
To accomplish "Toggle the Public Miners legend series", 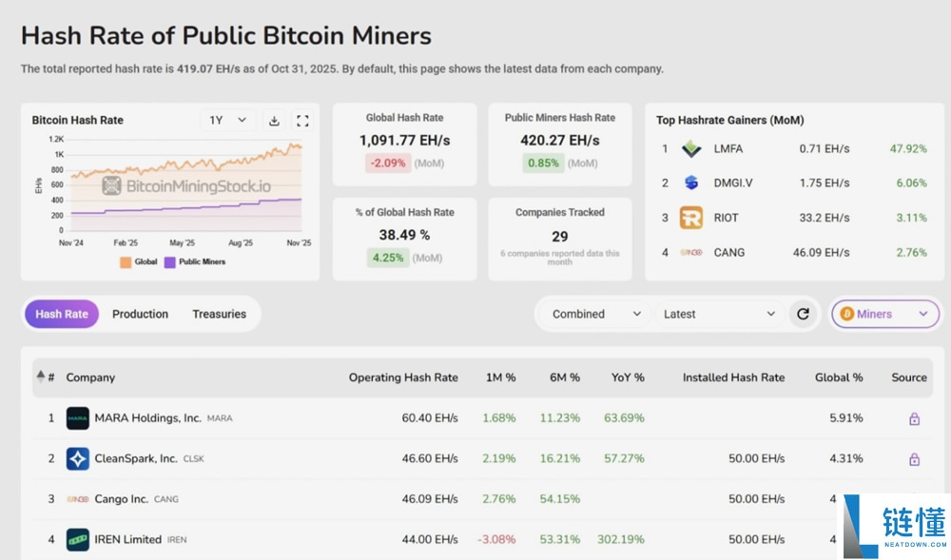I will 194,261.
